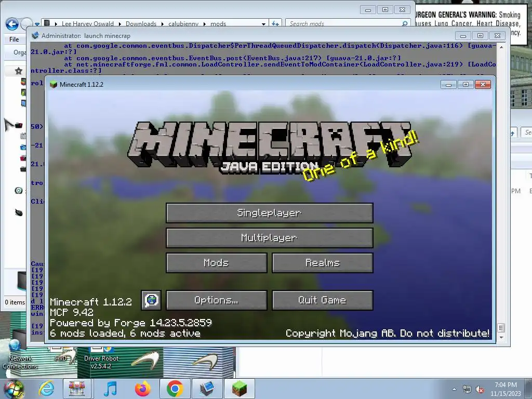Select the HxD desktop icon
The height and width of the screenshot is (399, 532).
click(x=61, y=354)
